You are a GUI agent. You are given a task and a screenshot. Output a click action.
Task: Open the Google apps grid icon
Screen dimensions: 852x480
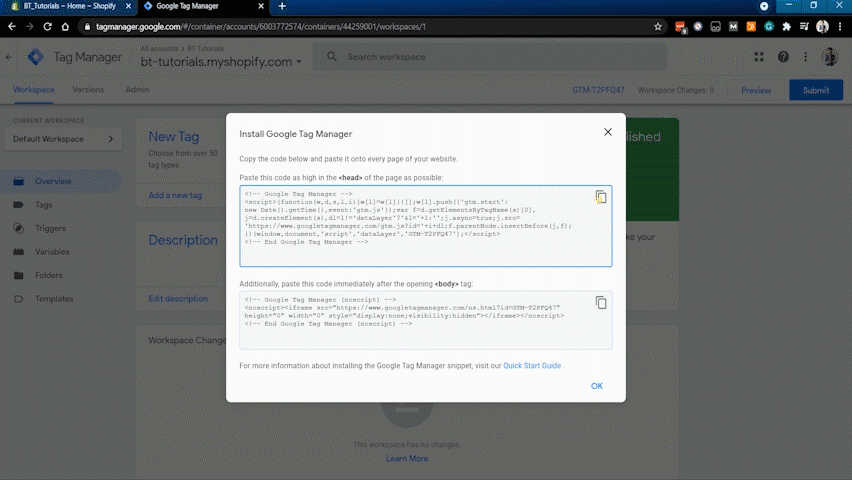click(759, 57)
